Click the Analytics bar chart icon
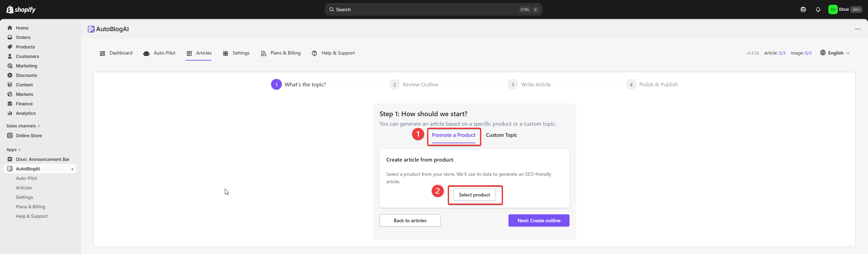Viewport: 868px width, 254px height. pos(10,113)
